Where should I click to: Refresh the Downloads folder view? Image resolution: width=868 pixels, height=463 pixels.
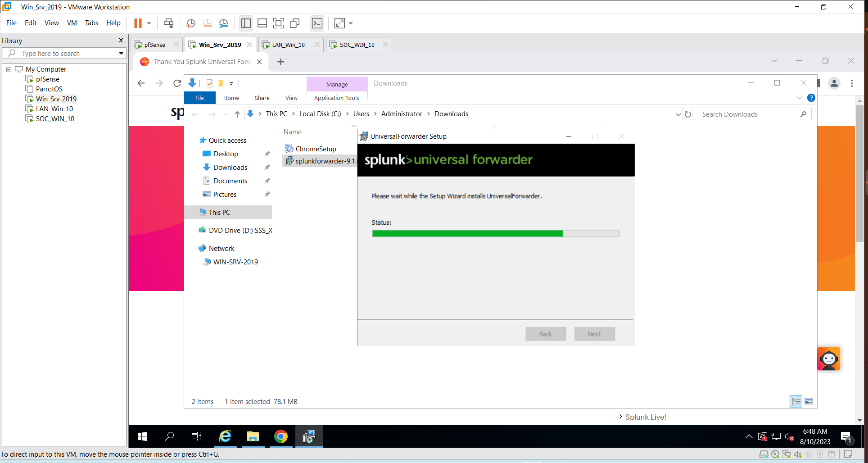click(688, 114)
